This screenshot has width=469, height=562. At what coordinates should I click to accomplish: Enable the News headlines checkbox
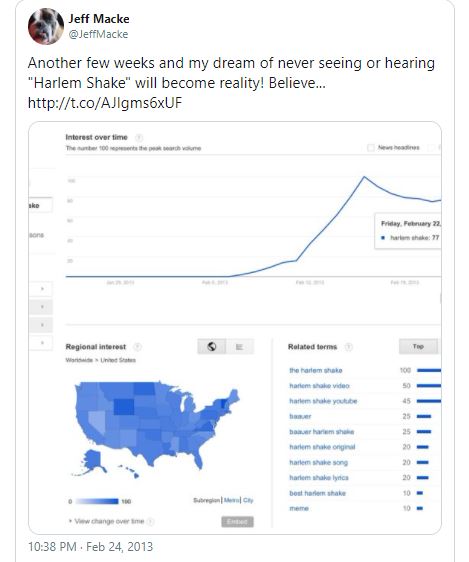pos(371,148)
